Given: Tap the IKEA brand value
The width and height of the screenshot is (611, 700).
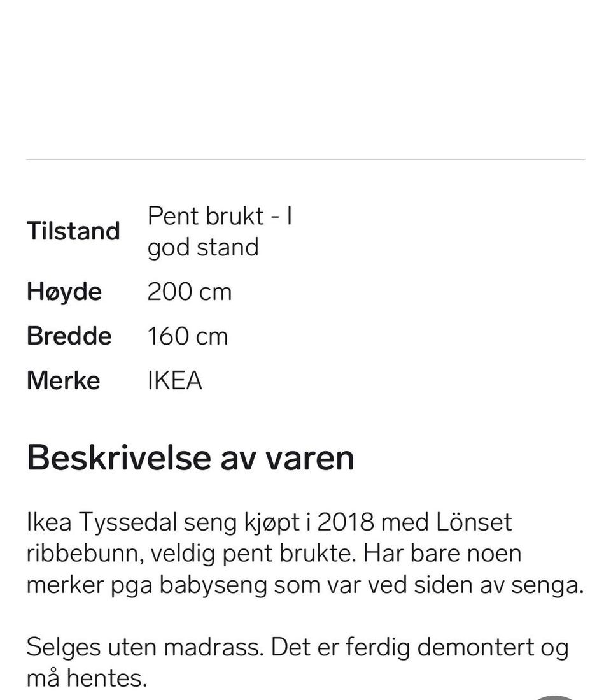Looking at the screenshot, I should pos(175,380).
